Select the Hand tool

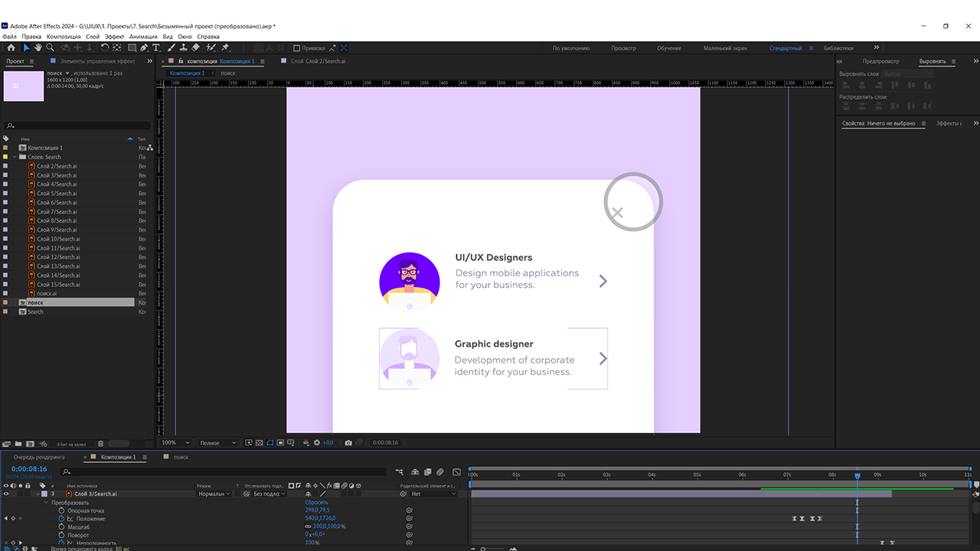(x=38, y=47)
